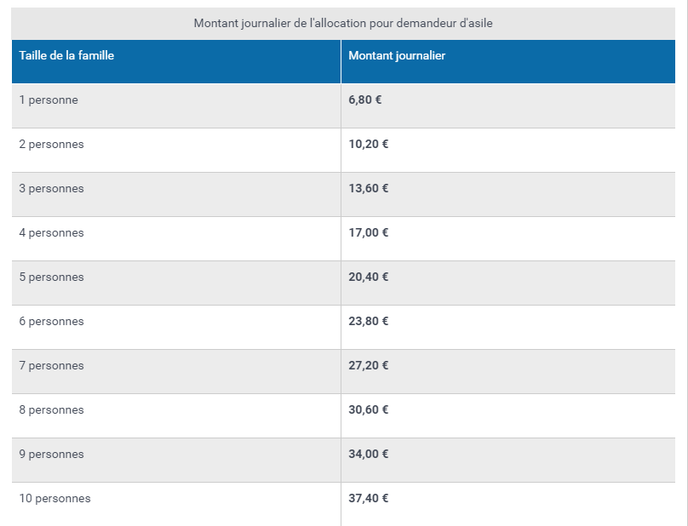Click the table caption about allocation pour demandeur d'asile
Viewport: 688px width, 526px height.
(x=343, y=23)
